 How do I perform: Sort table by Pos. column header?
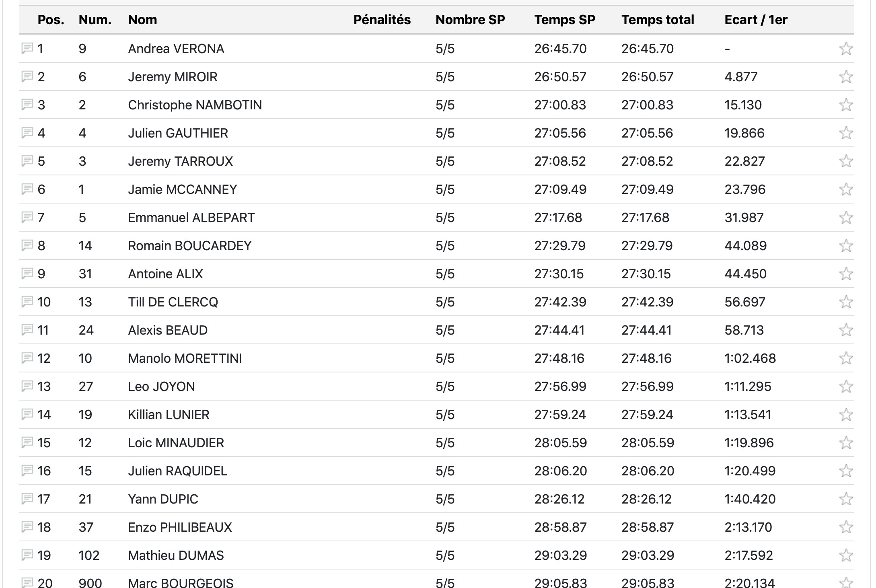(x=51, y=20)
